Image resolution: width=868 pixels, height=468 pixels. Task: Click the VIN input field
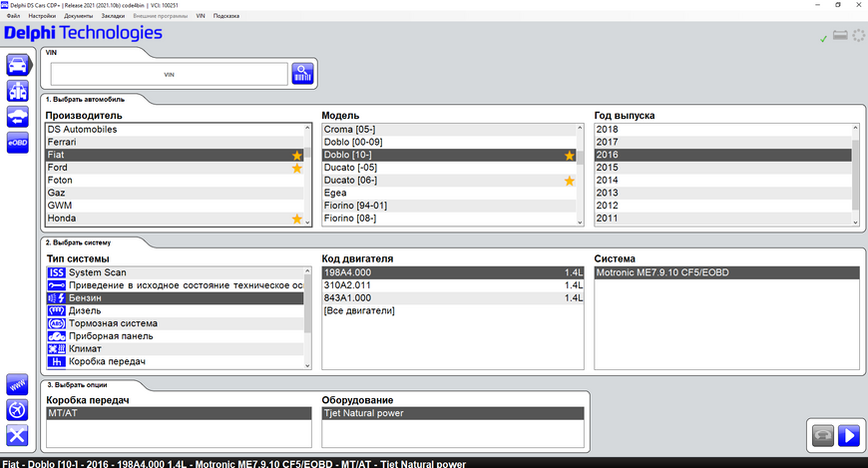[169, 74]
